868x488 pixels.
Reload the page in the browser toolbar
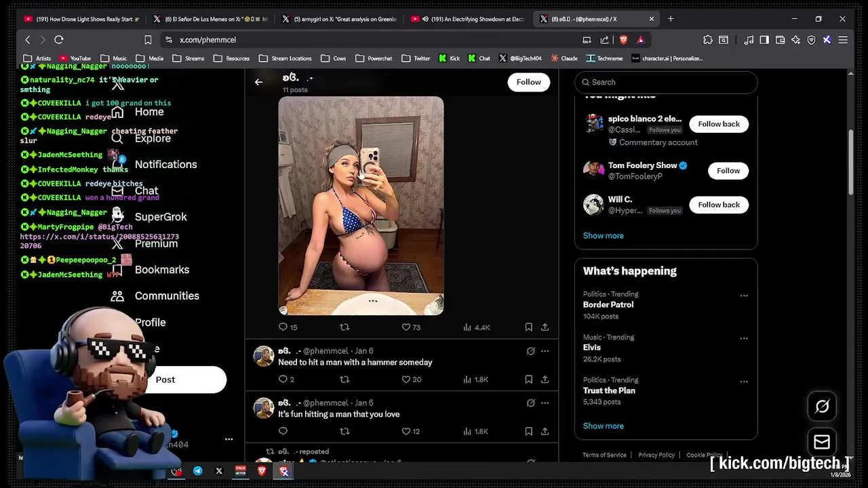(59, 40)
